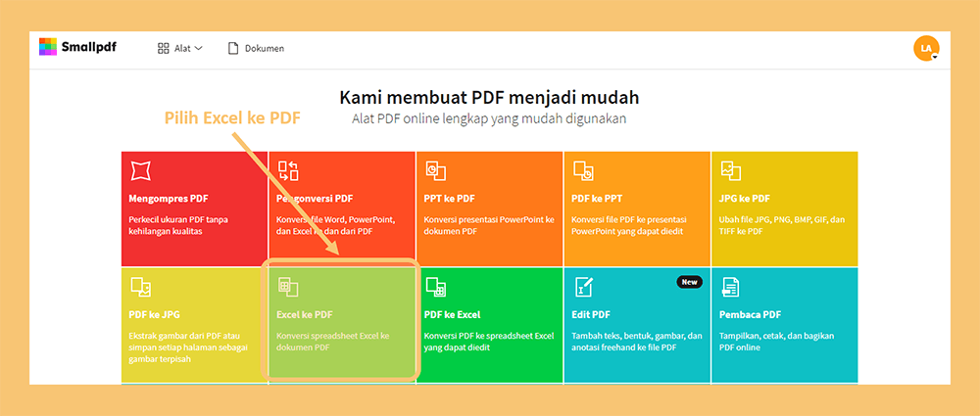Open the Edit PDF title link
980x416 pixels.
[x=591, y=315]
